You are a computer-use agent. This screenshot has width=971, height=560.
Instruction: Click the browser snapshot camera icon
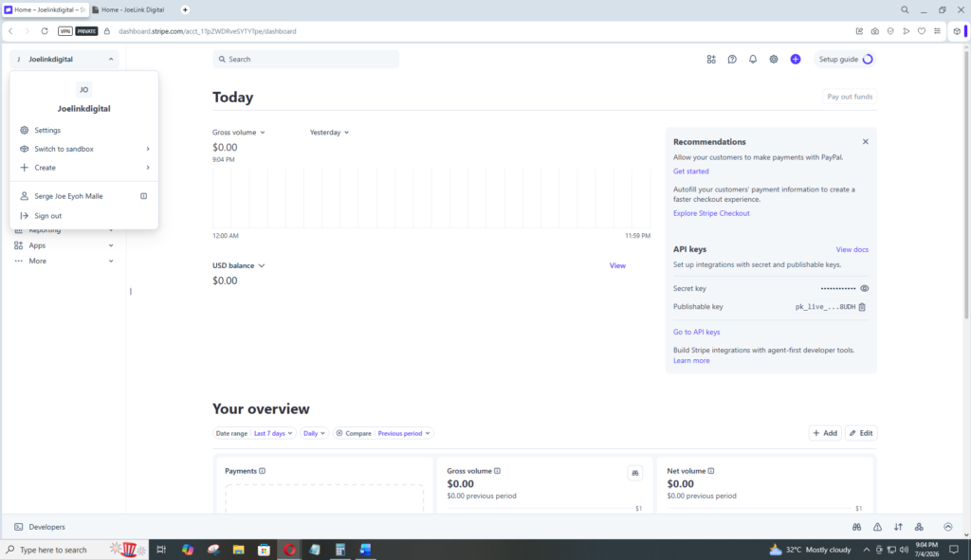(x=874, y=31)
